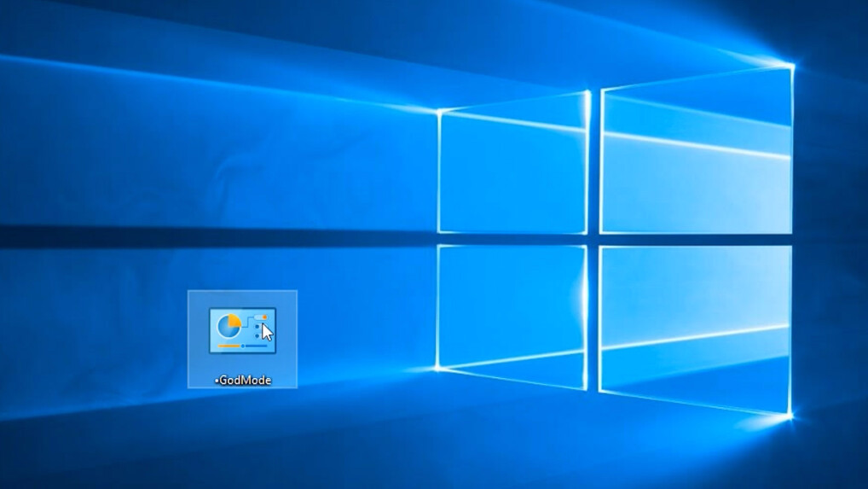Select the GodMode desktop shortcut icon

[242, 331]
